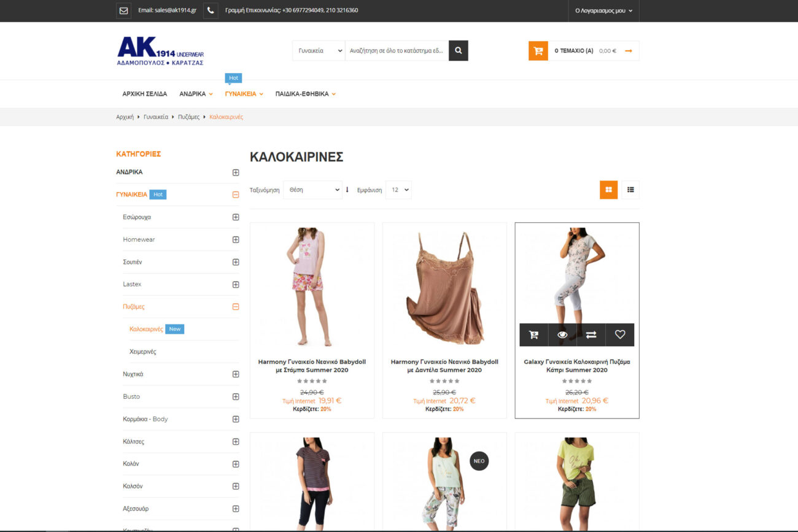Open the orange shopping cart icon
The width and height of the screenshot is (798, 532).
pos(538,51)
